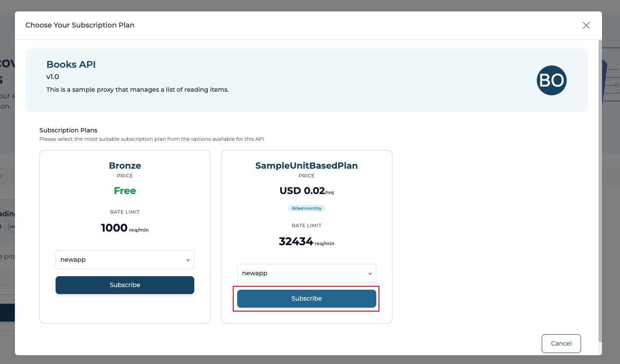Screen dimensions: 620x364
Task: Click the BO avatar icon for Books API
Action: [x=552, y=80]
